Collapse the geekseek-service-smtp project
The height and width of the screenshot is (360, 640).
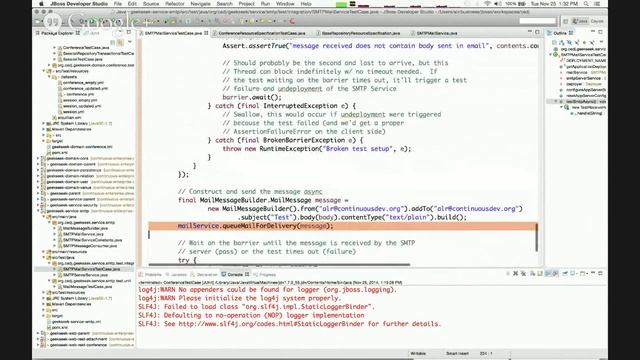(38, 211)
